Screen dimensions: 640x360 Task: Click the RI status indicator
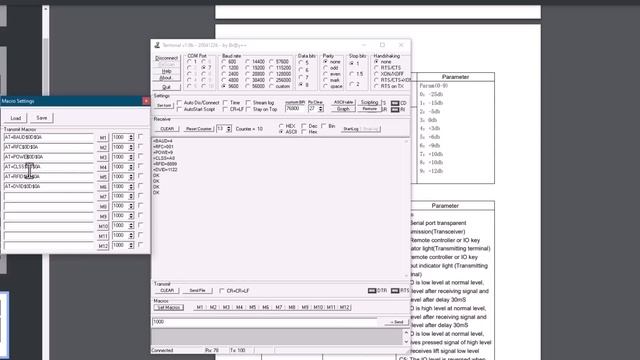(x=395, y=110)
